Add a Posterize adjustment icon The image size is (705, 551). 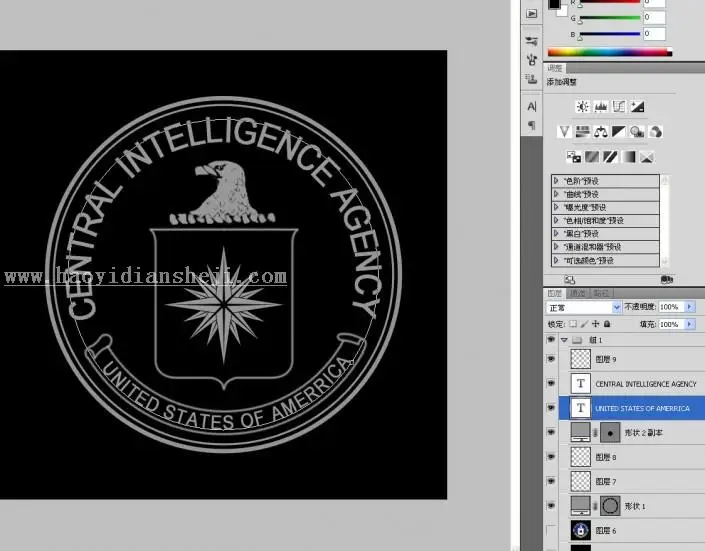(x=592, y=157)
